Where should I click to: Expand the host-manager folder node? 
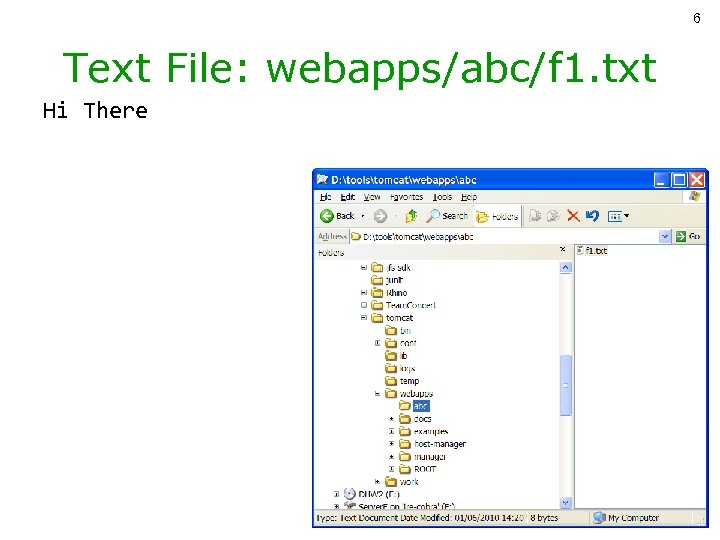391,444
